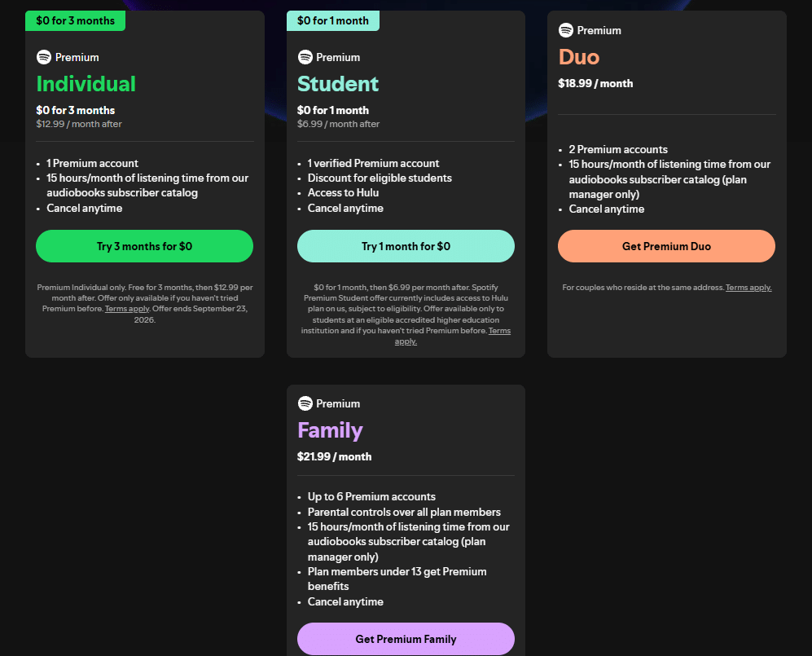812x656 pixels.
Task: Click the Spotify logo on the Individual card
Action: coord(43,57)
